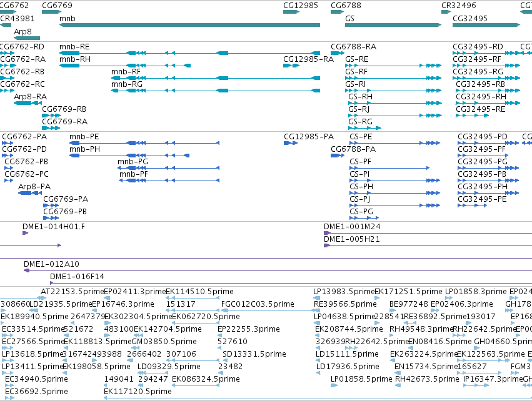Click the CG32495-RE transcript label
532x401 pixels.
[481, 109]
